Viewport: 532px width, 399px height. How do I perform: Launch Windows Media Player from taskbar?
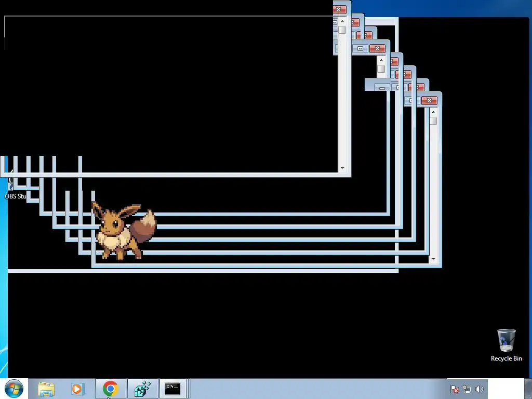pos(78,389)
